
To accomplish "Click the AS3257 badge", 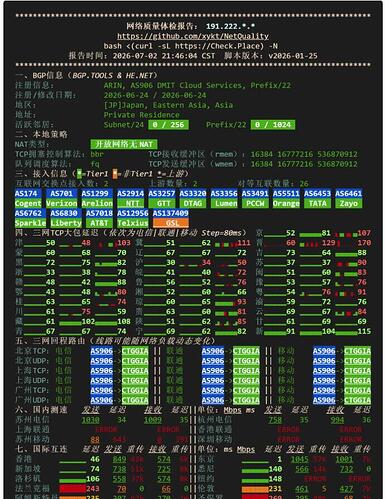I will click(x=162, y=194).
